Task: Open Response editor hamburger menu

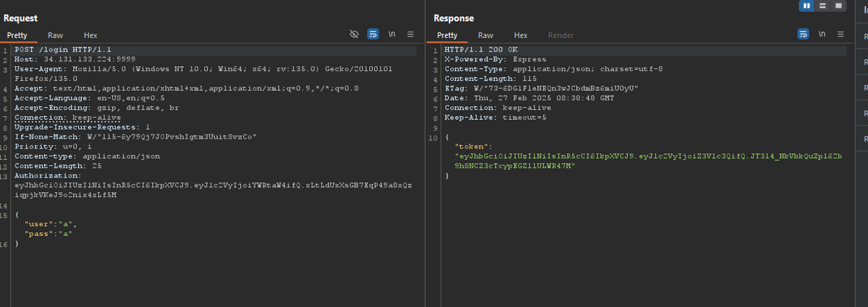Action: coord(841,34)
